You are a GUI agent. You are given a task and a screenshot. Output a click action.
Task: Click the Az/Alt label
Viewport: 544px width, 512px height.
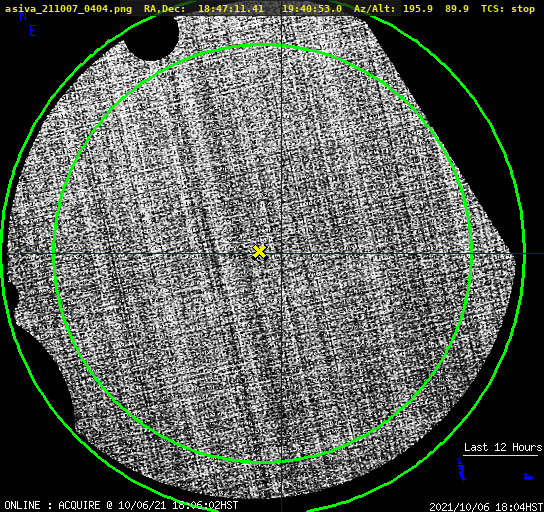(375, 9)
